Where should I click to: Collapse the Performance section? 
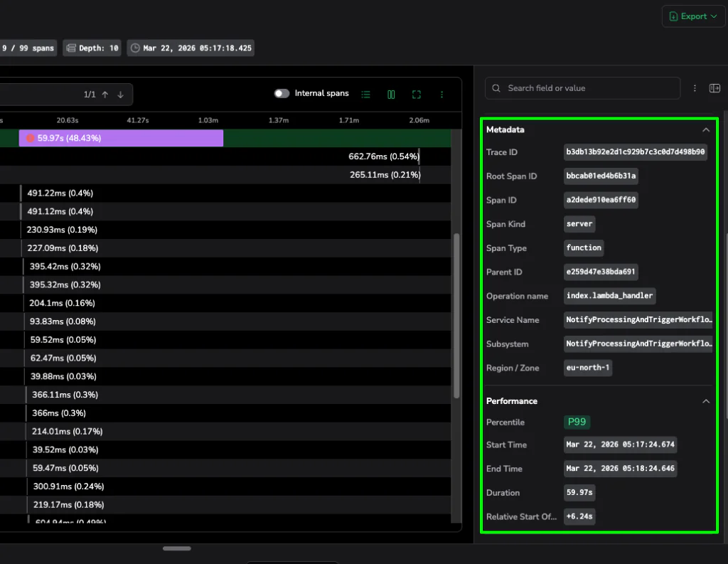click(x=705, y=401)
